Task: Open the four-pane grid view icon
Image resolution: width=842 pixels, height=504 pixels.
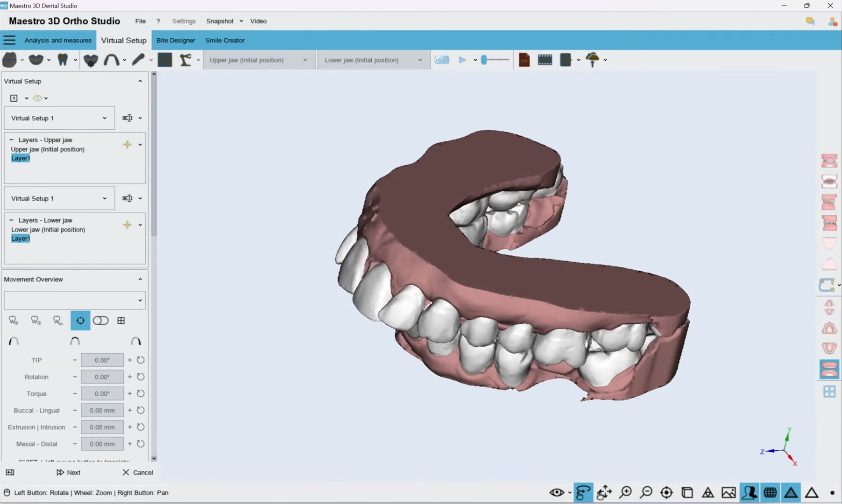Action: pyautogui.click(x=829, y=392)
